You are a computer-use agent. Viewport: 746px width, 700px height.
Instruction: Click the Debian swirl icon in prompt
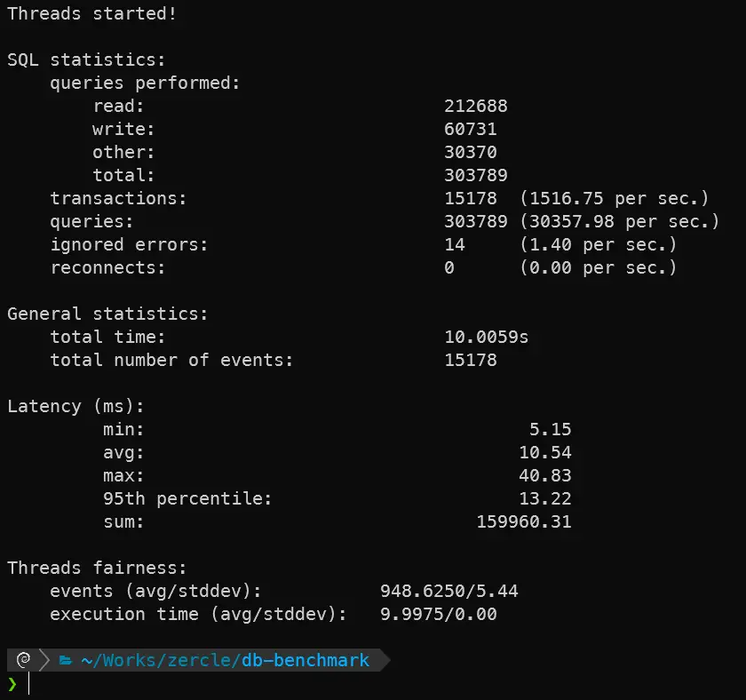[x=23, y=660]
